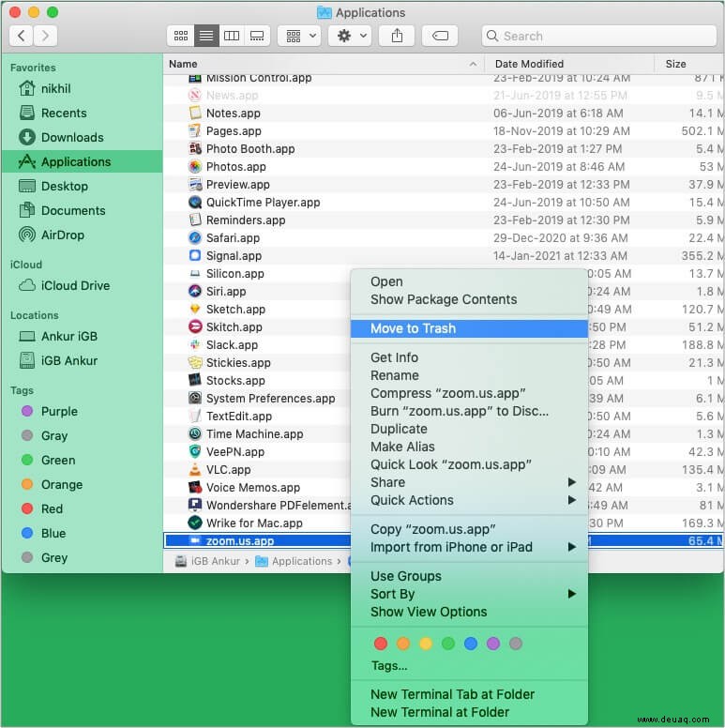Switch to list view in the toolbar
This screenshot has width=725, height=728.
point(206,36)
